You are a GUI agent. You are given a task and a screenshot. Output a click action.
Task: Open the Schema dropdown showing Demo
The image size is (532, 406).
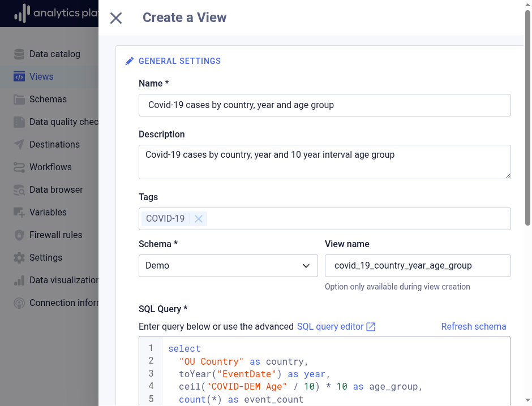tap(228, 266)
